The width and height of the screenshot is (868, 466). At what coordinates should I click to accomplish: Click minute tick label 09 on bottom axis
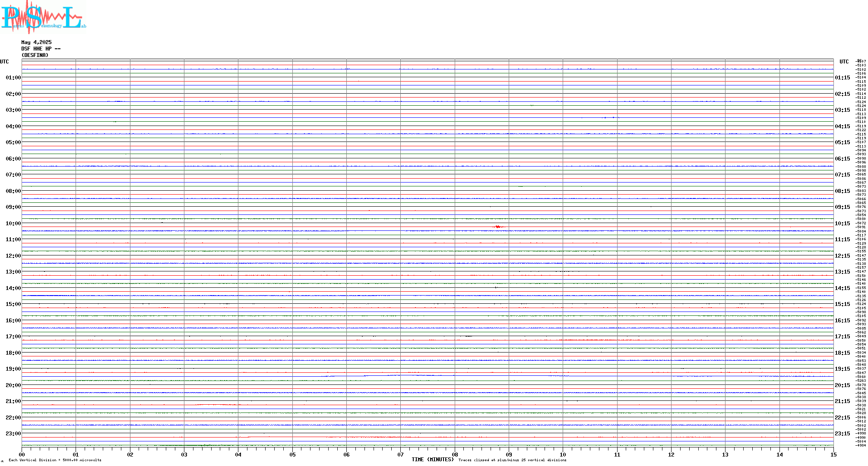click(x=509, y=454)
